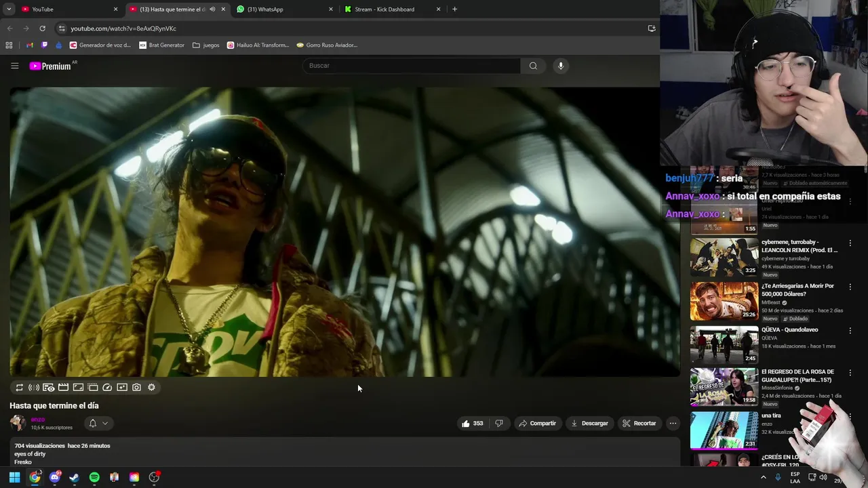Open the apps grid in bookmarks bar
This screenshot has width=868, height=488.
[x=9, y=45]
